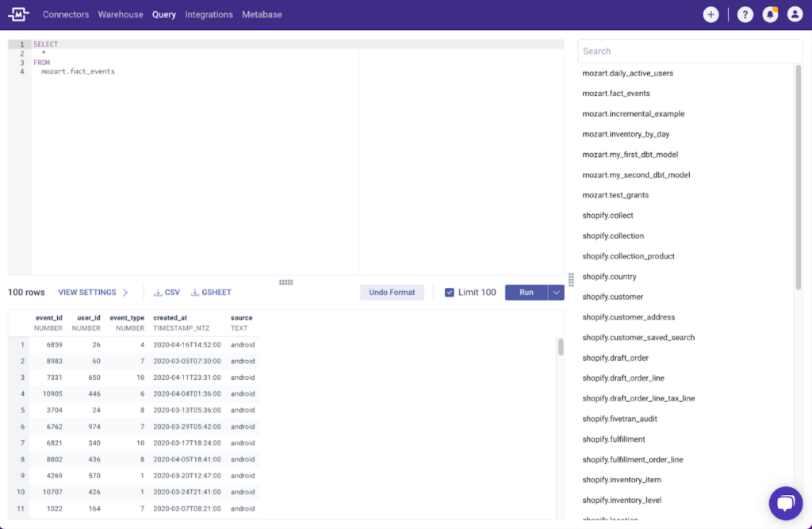Check notifications using the bell icon
Image resolution: width=812 pixels, height=529 pixels.
click(x=770, y=13)
